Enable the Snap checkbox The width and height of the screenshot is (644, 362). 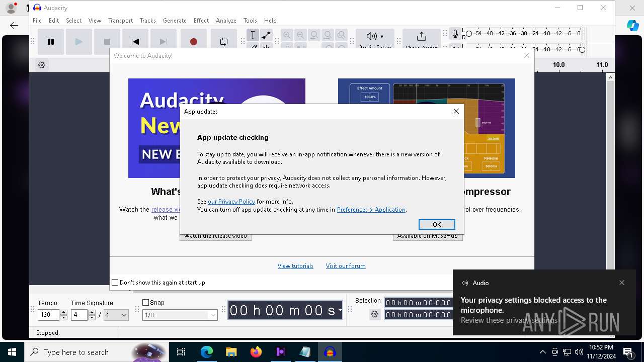(x=146, y=303)
